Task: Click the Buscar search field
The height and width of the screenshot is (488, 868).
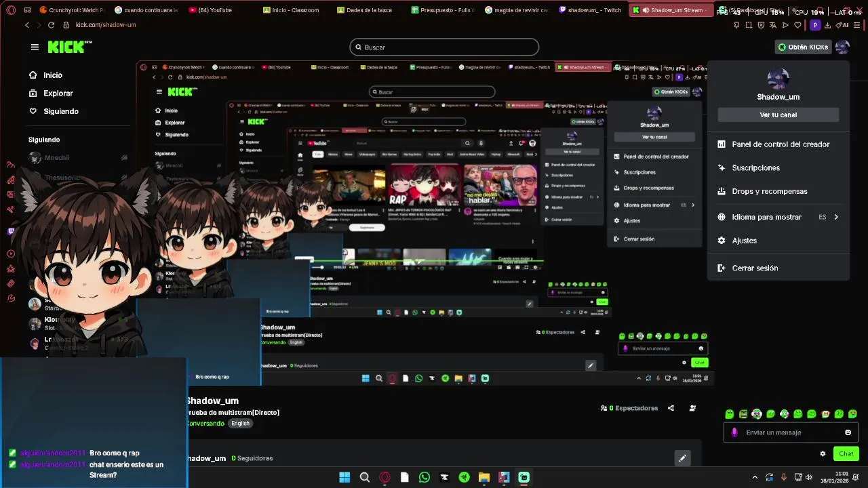Action: [444, 47]
